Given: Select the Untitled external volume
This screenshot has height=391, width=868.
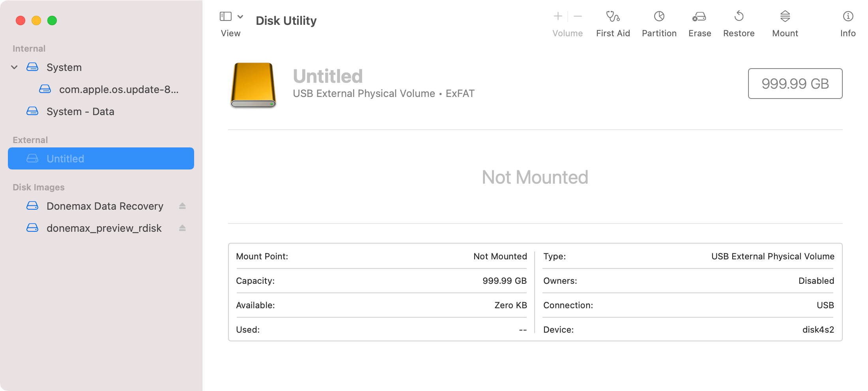Looking at the screenshot, I should (65, 158).
